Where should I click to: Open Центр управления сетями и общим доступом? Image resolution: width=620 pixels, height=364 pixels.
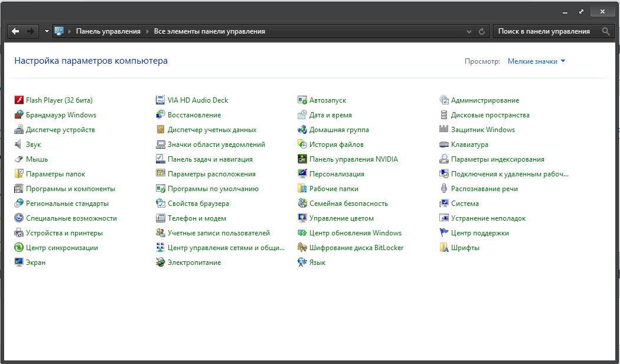tap(226, 248)
